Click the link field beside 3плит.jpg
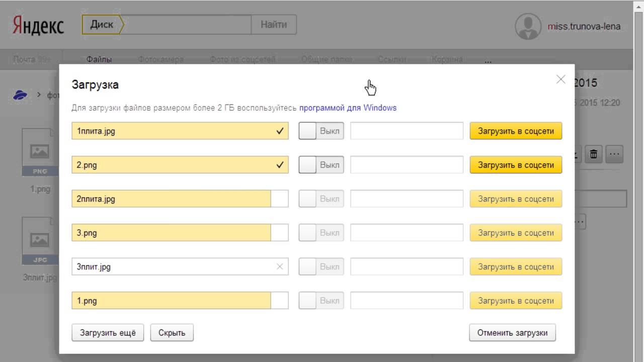Screen dimensions: 644x362 click(x=407, y=267)
